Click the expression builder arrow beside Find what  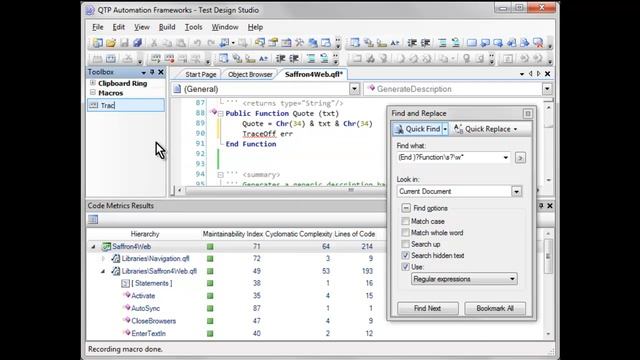click(520, 158)
